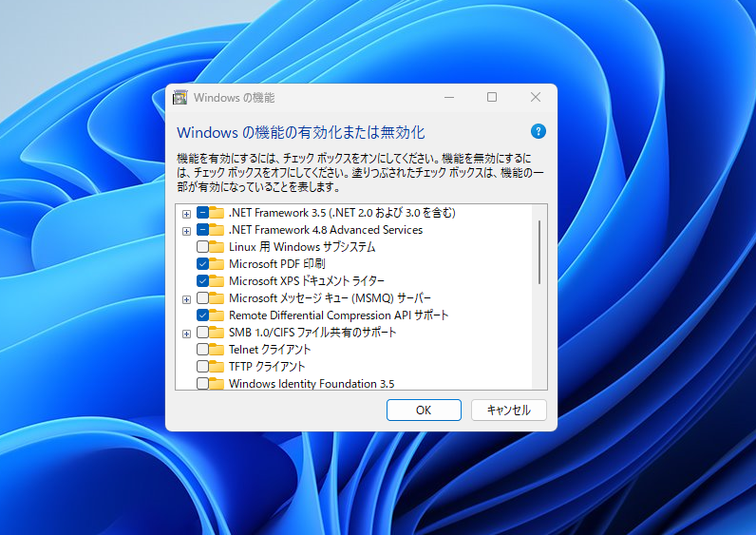Click the Windows の機能 title bar icon
Image resolution: width=756 pixels, height=535 pixels.
pyautogui.click(x=180, y=98)
